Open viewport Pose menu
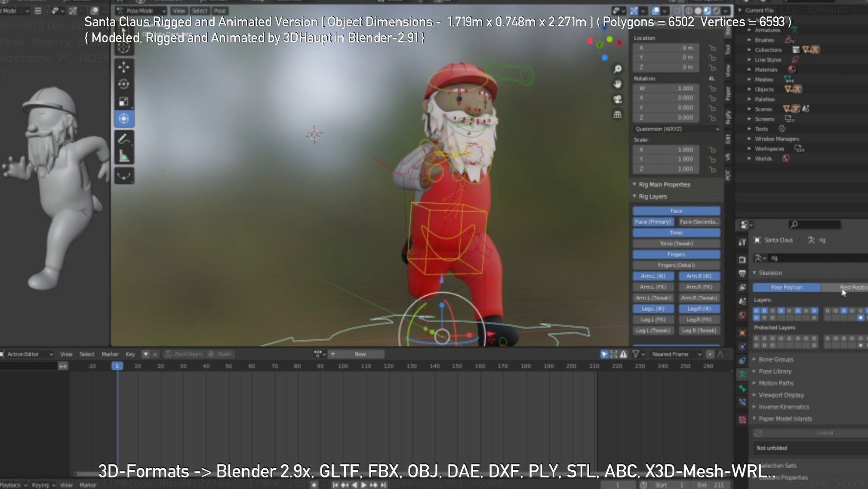This screenshot has height=489, width=868. tap(220, 11)
